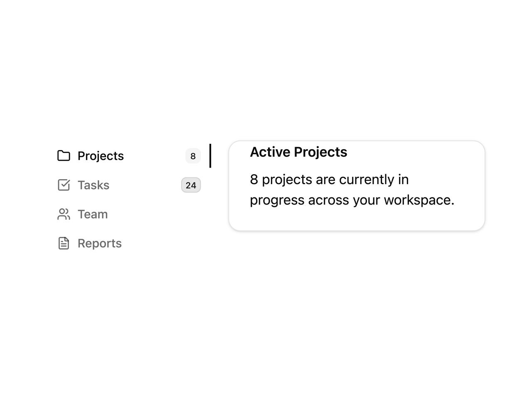Select the Active Projects heading
The height and width of the screenshot is (399, 532).
(x=298, y=152)
